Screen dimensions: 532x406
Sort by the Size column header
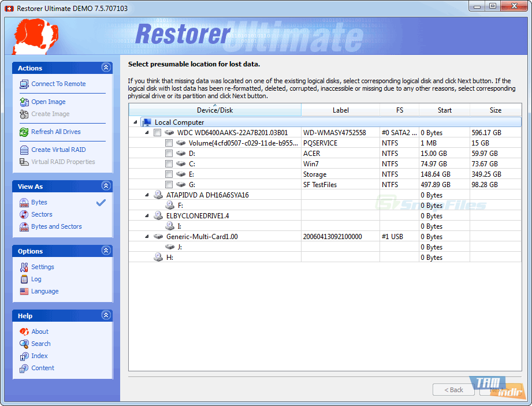point(495,110)
